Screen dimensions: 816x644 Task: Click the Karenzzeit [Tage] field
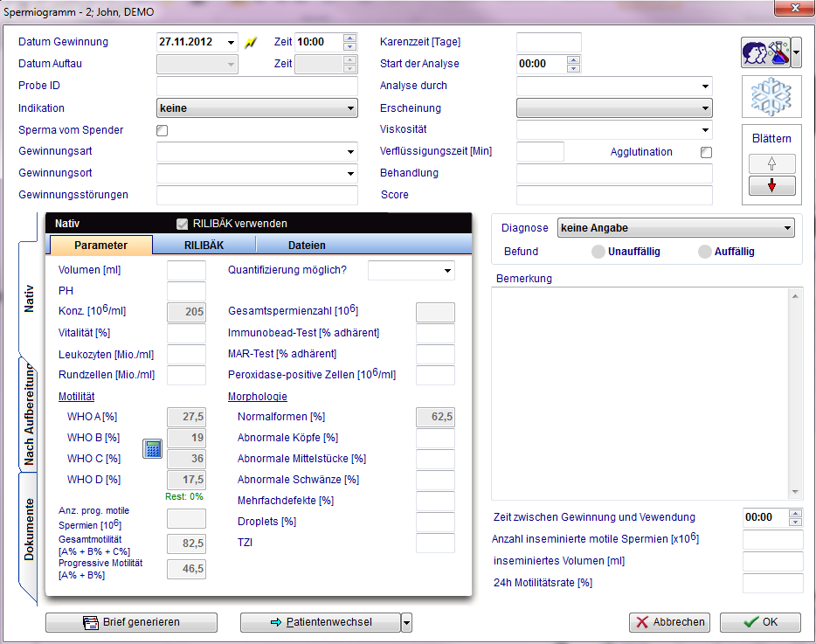tap(549, 42)
